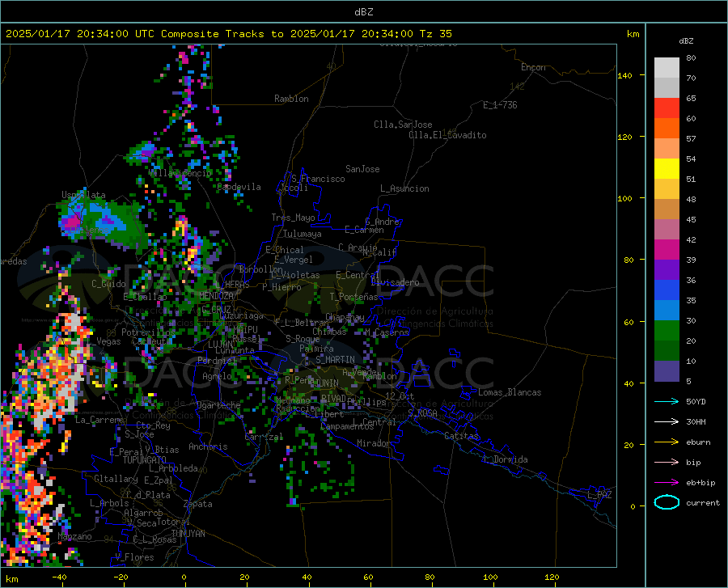Click the bip pink arrow legend icon

point(667,463)
